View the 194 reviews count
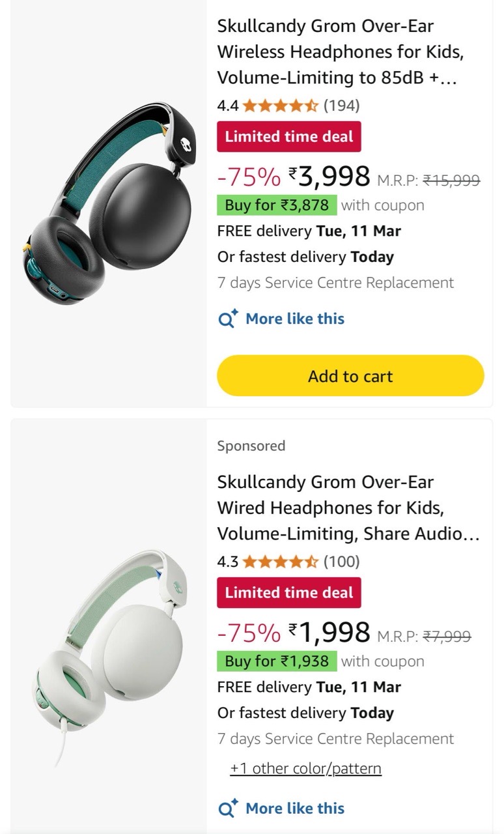Screen dimensions: 504x834 342,105
